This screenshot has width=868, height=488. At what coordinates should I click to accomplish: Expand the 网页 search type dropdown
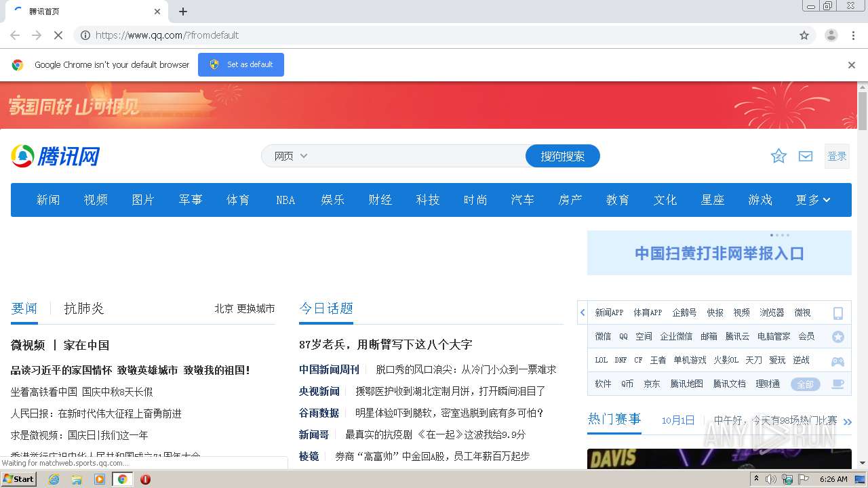tap(291, 156)
